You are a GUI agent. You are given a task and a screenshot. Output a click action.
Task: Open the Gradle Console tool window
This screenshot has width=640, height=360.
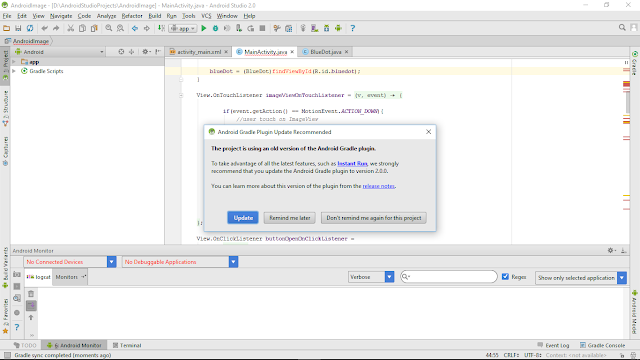point(602,345)
